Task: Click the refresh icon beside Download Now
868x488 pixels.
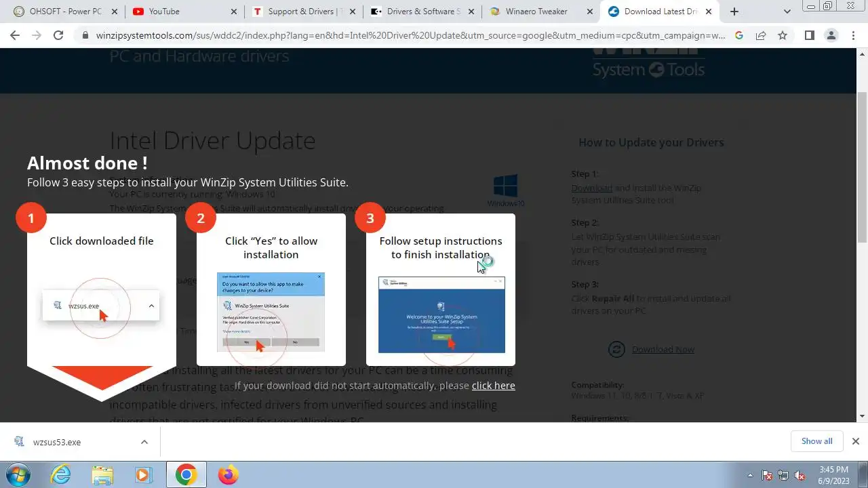Action: [x=616, y=349]
